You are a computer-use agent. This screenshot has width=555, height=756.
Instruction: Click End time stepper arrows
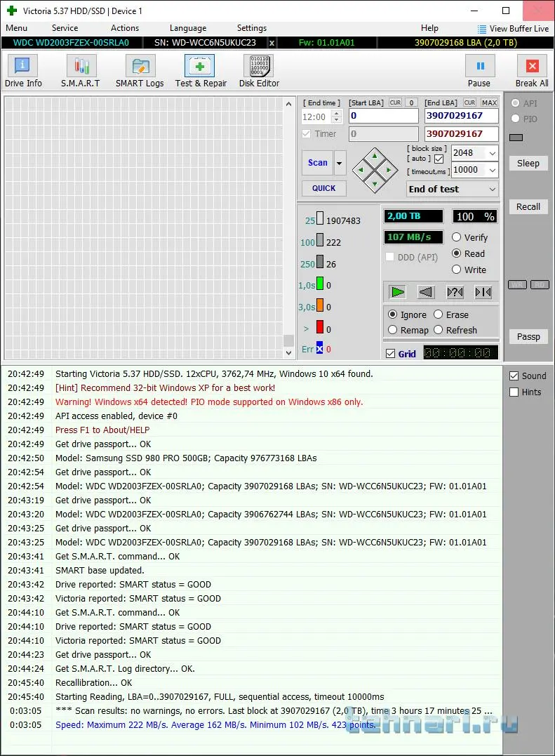(x=337, y=117)
